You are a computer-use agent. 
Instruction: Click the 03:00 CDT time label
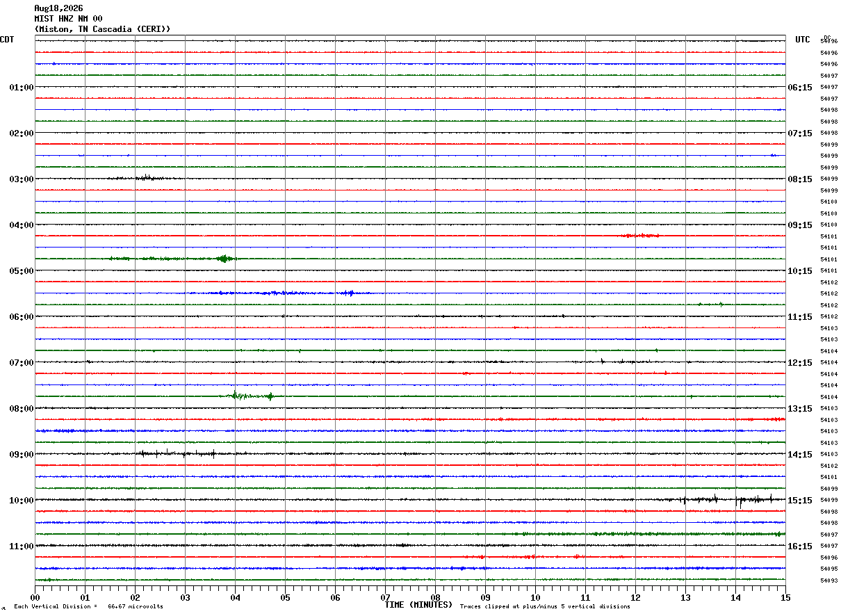(x=22, y=179)
